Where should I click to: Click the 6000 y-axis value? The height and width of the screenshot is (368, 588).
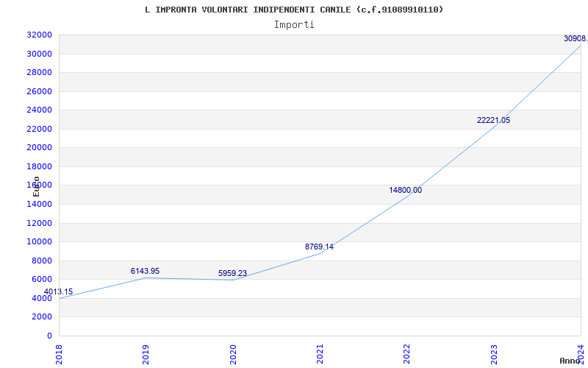(41, 280)
